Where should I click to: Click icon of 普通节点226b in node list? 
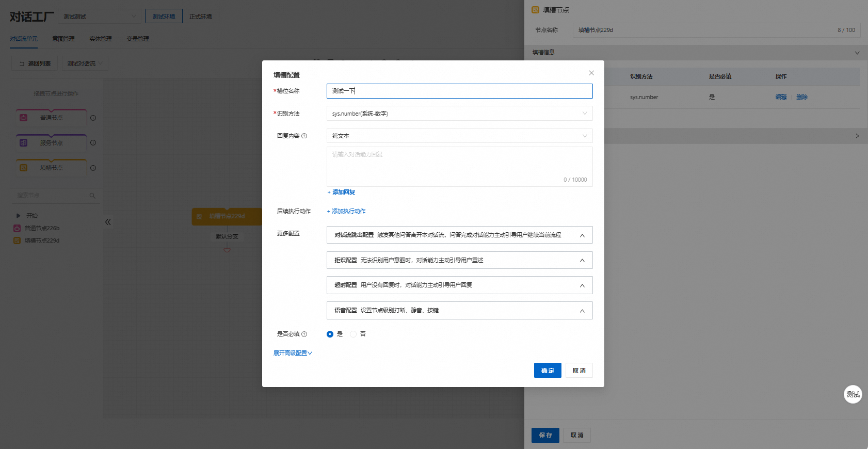click(x=17, y=228)
